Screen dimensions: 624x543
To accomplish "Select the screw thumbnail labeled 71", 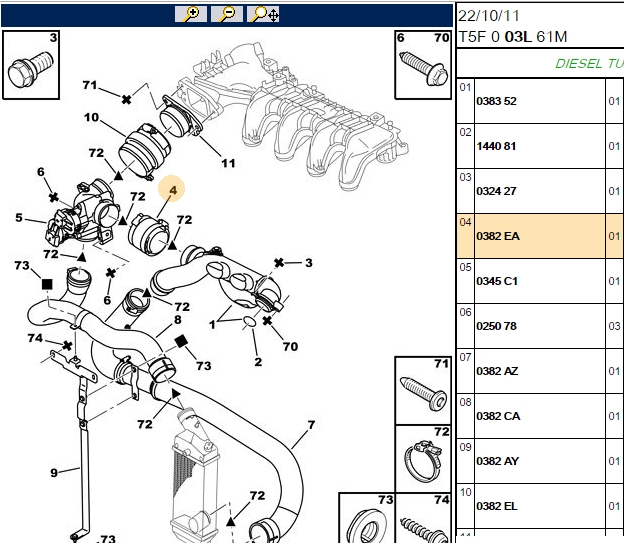I will click(x=423, y=391).
